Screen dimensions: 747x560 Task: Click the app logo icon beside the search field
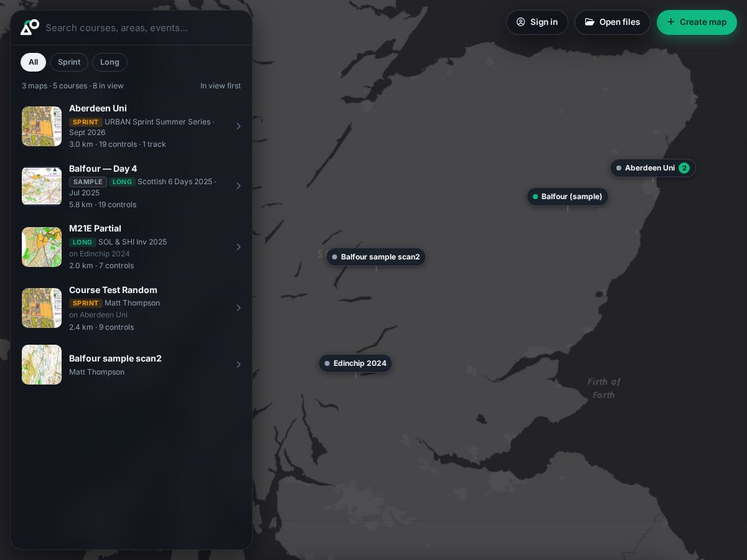coord(30,27)
